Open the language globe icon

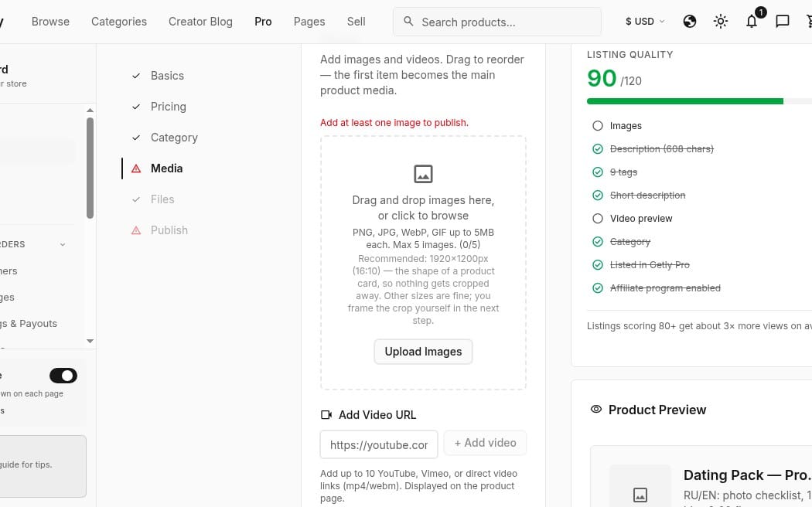[x=689, y=21]
